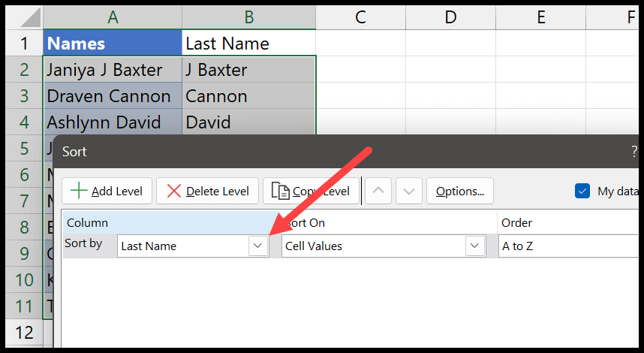This screenshot has width=644, height=353.
Task: Click the Last Name cell B1
Action: pyautogui.click(x=249, y=43)
